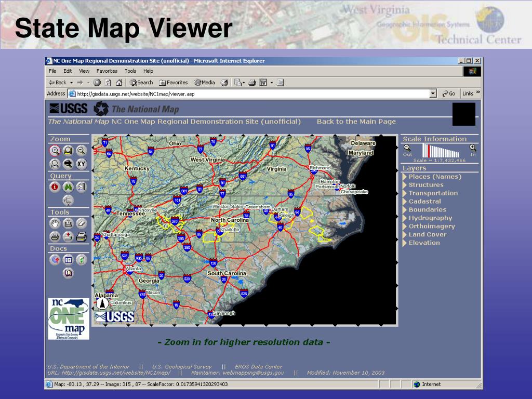Screen dimensions: 532x399
Task: Click the address bar URL field
Action: click(249, 94)
